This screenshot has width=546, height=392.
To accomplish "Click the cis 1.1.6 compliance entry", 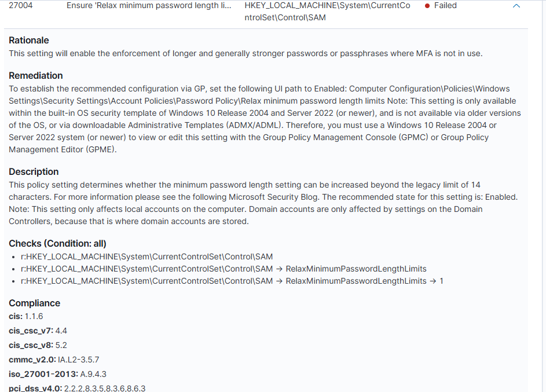I will 26,317.
